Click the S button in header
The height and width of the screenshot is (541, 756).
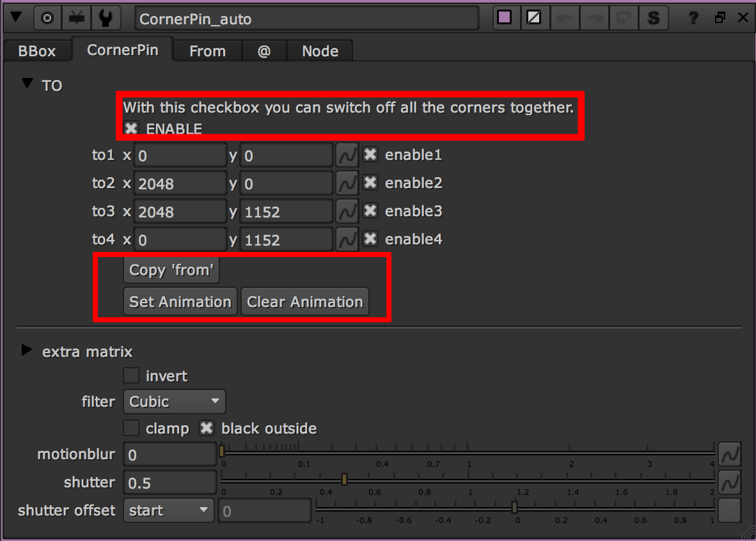tap(653, 18)
